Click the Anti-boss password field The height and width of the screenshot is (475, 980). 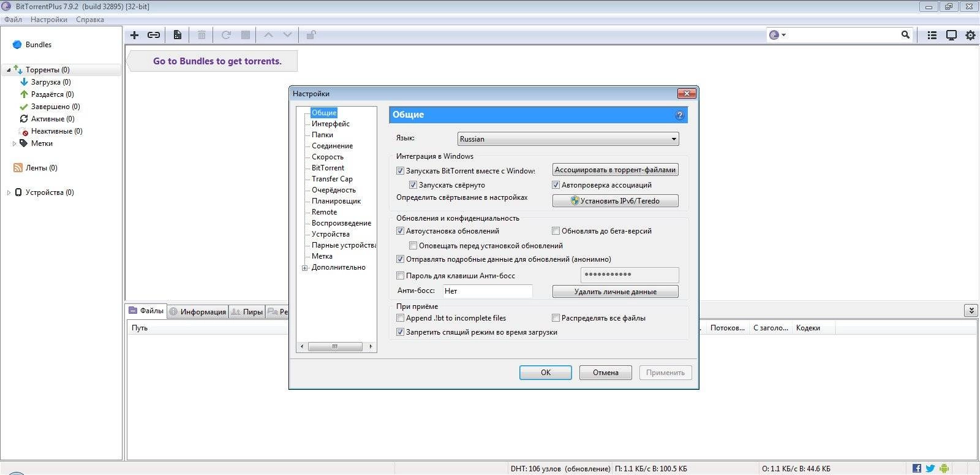630,275
